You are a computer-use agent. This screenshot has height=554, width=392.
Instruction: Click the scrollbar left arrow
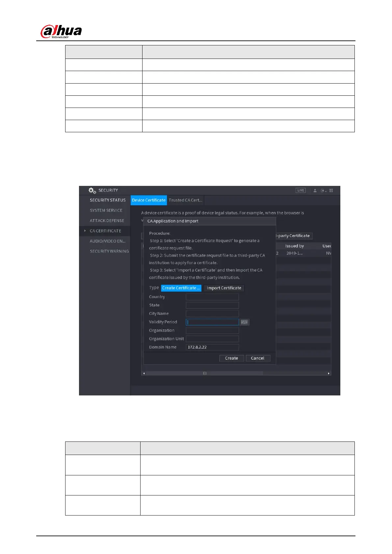pos(144,373)
